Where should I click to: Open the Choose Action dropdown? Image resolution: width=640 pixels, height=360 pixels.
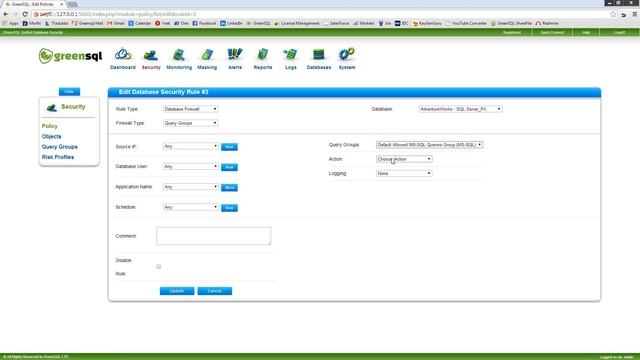coord(404,159)
